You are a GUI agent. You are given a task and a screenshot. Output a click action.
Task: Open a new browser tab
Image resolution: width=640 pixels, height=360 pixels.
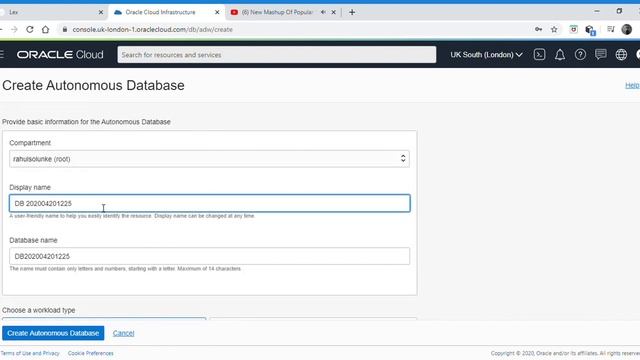click(x=352, y=12)
